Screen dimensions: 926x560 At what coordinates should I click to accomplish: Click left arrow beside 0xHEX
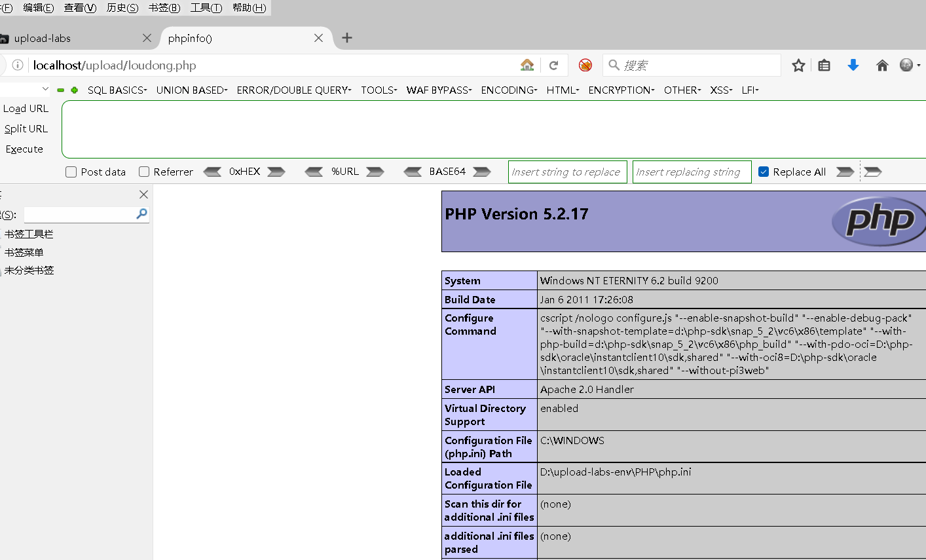(212, 172)
